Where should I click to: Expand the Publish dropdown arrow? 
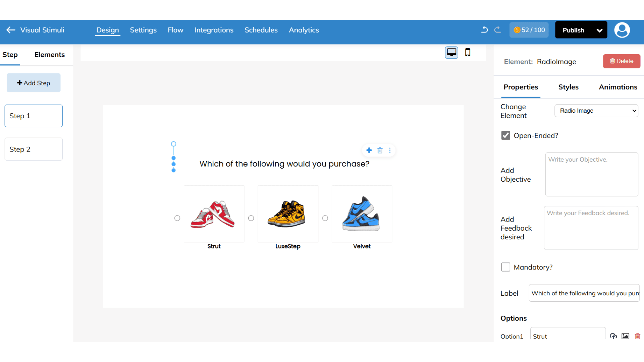tap(599, 30)
